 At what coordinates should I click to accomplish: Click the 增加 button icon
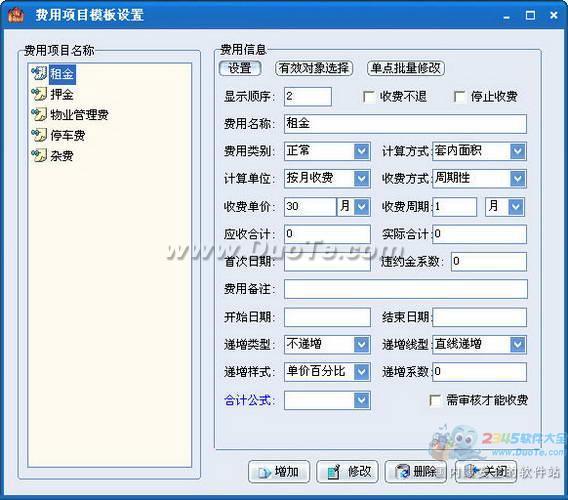pyautogui.click(x=264, y=472)
